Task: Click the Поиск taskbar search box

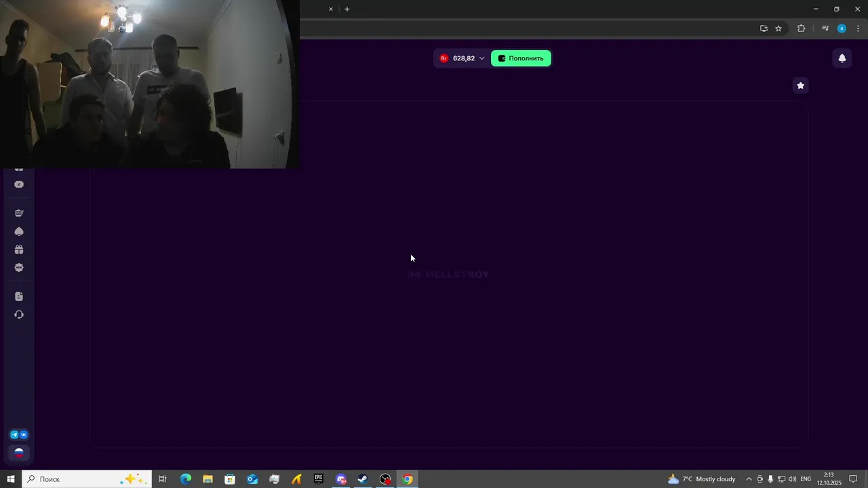Action: click(x=86, y=479)
